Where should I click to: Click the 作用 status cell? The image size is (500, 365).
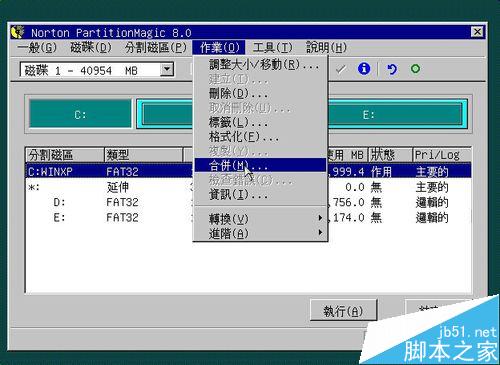[381, 172]
